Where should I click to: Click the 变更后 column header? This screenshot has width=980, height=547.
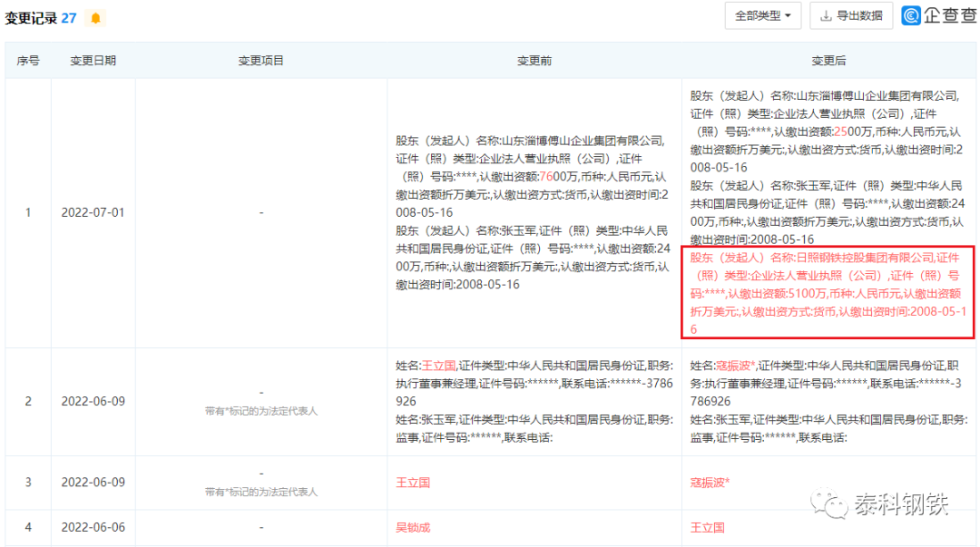[828, 61]
